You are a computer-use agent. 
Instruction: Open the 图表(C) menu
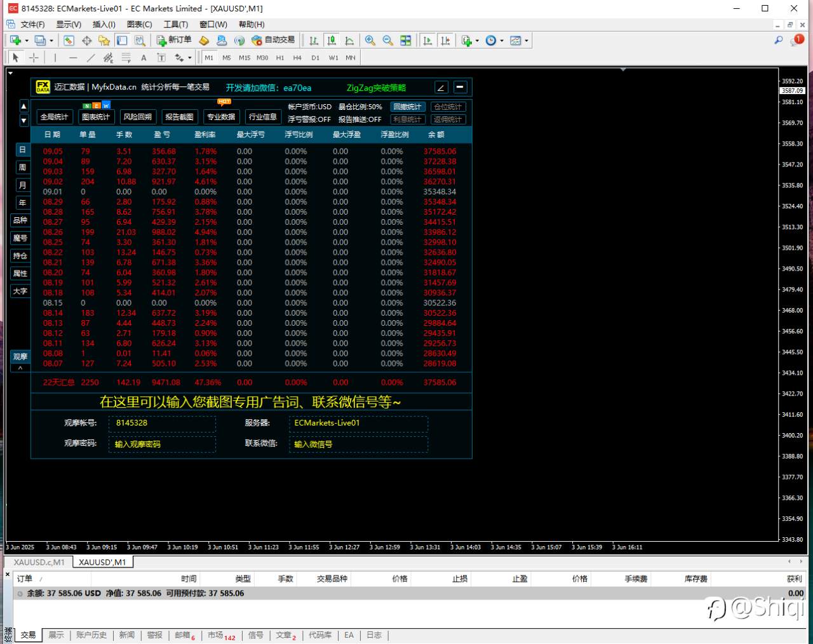[x=139, y=24]
